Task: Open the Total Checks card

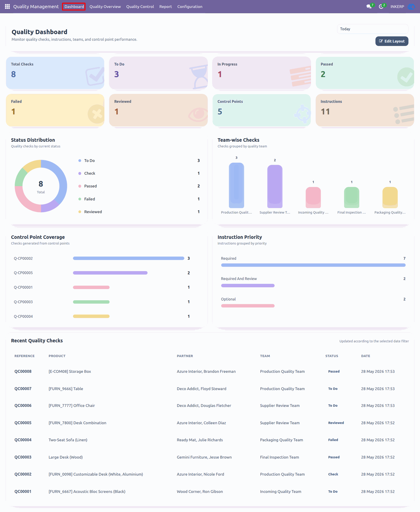Action: (55, 73)
